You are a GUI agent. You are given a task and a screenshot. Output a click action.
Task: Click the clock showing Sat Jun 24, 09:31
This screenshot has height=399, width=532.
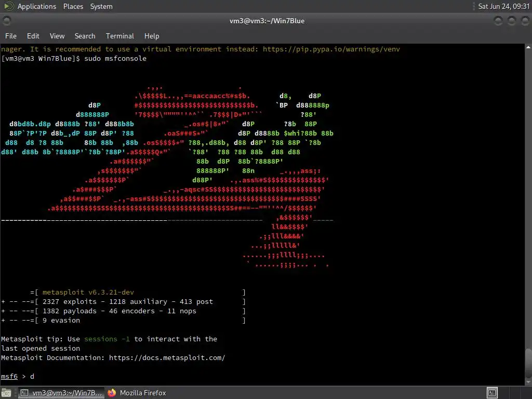pos(503,6)
